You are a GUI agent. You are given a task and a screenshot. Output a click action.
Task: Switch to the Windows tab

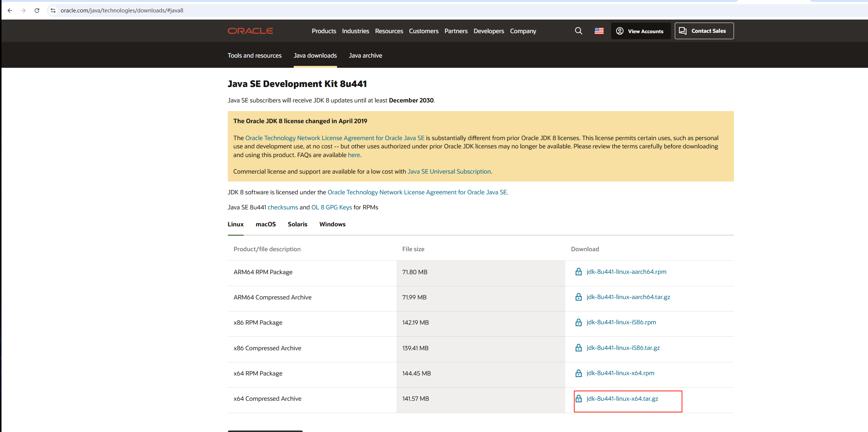(x=332, y=224)
